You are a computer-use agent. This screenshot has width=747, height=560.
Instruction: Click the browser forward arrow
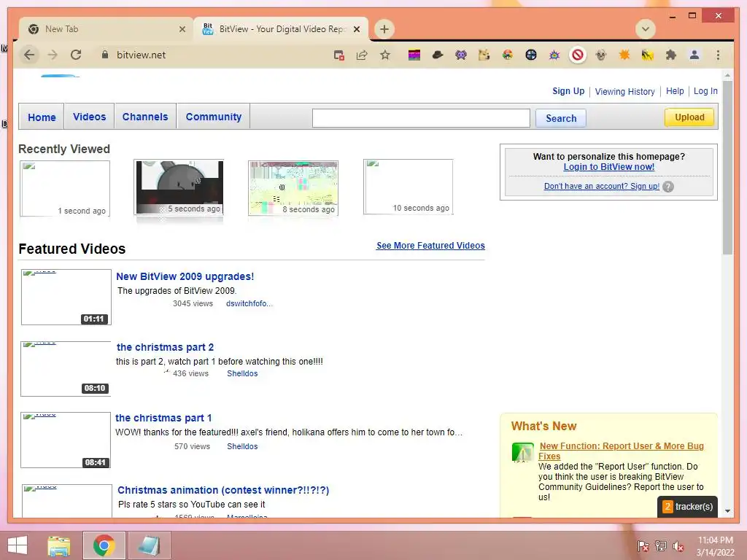tap(53, 55)
